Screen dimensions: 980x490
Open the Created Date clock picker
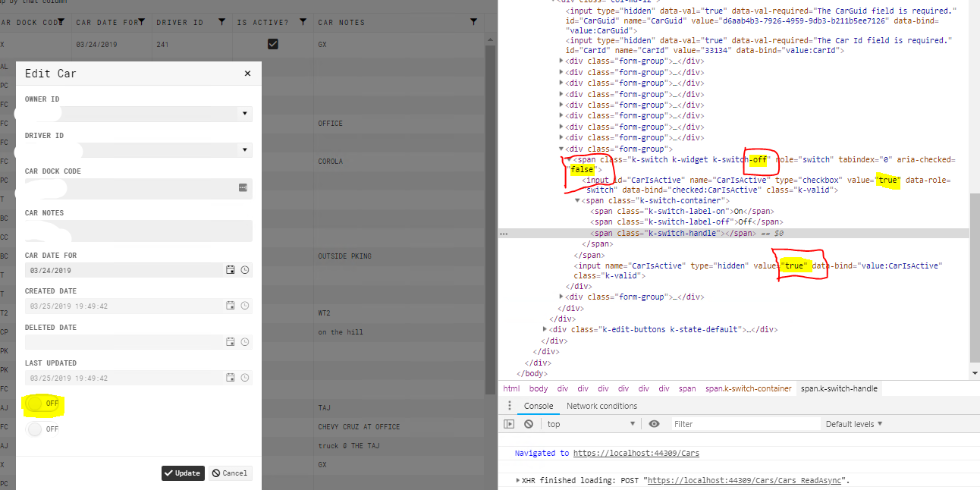pyautogui.click(x=245, y=306)
